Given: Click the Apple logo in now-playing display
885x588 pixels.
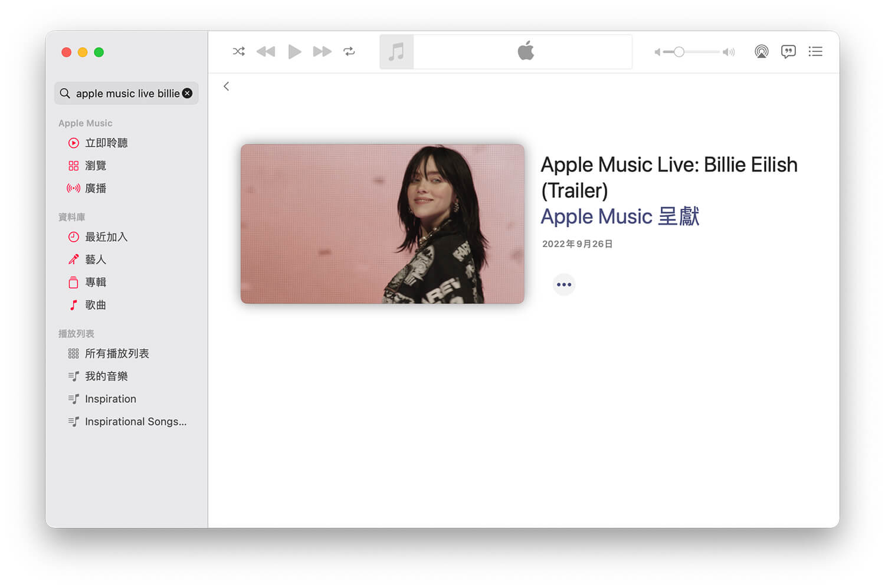Looking at the screenshot, I should tap(526, 51).
